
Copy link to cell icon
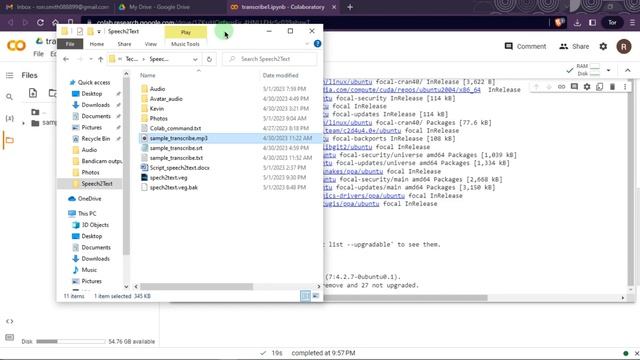coord(562,87)
